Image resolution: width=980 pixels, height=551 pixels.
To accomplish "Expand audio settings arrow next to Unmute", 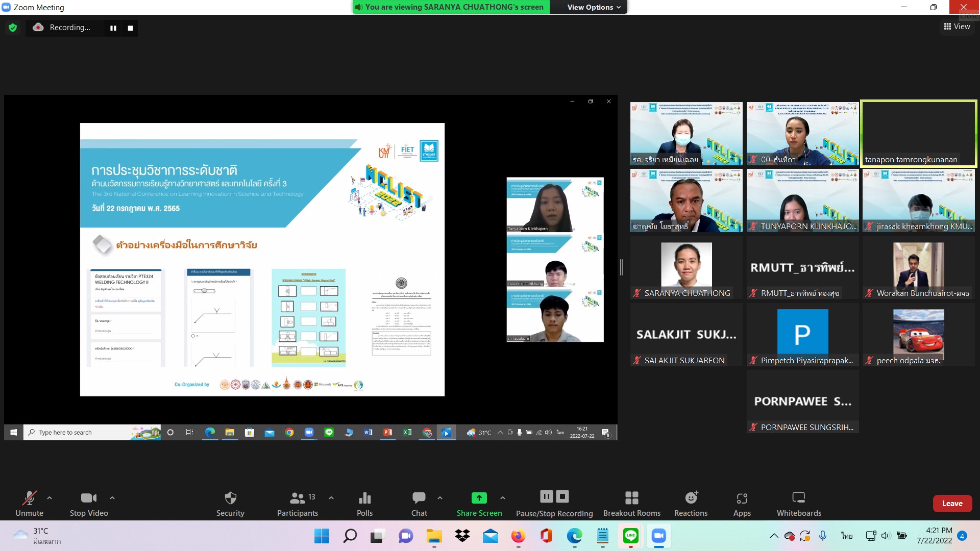I will click(50, 497).
